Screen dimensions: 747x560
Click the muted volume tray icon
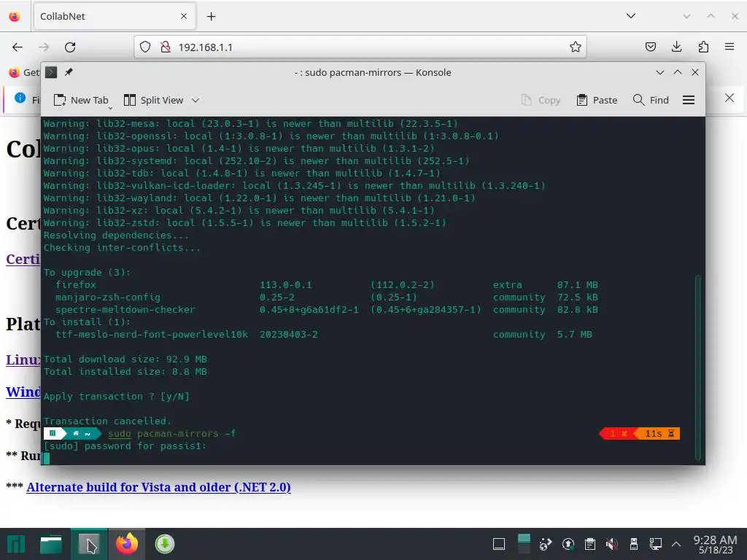coord(612,544)
